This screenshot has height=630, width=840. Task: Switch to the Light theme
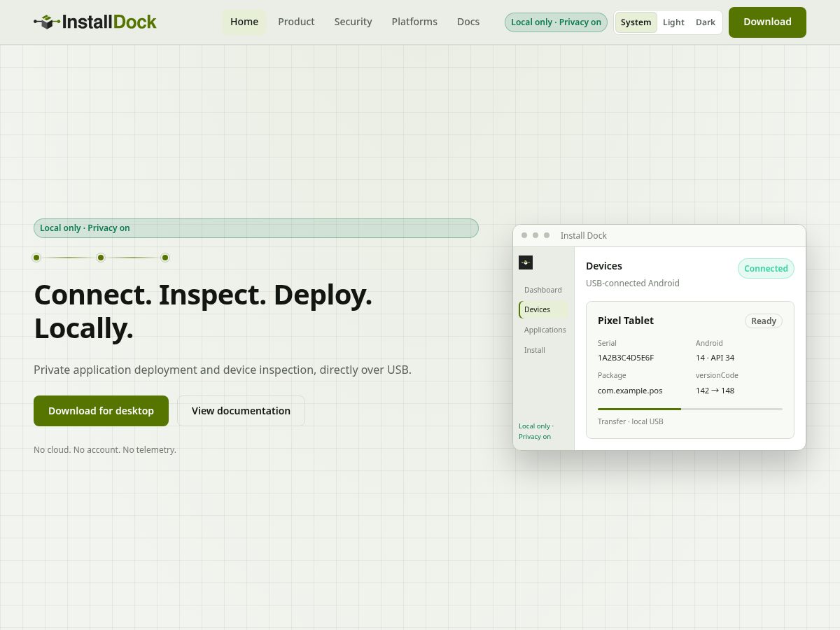coord(673,22)
